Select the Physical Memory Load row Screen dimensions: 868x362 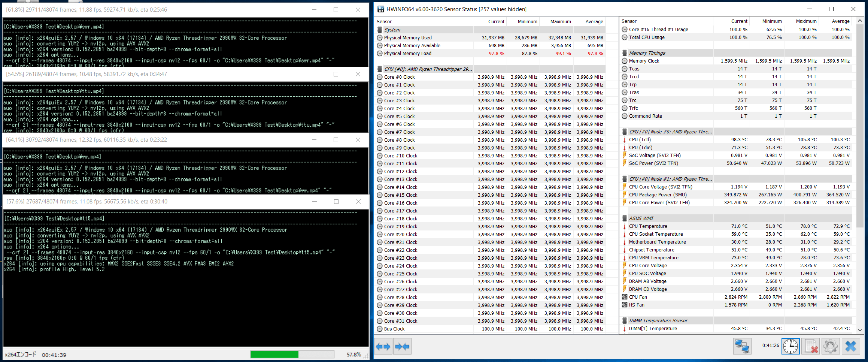(491, 53)
